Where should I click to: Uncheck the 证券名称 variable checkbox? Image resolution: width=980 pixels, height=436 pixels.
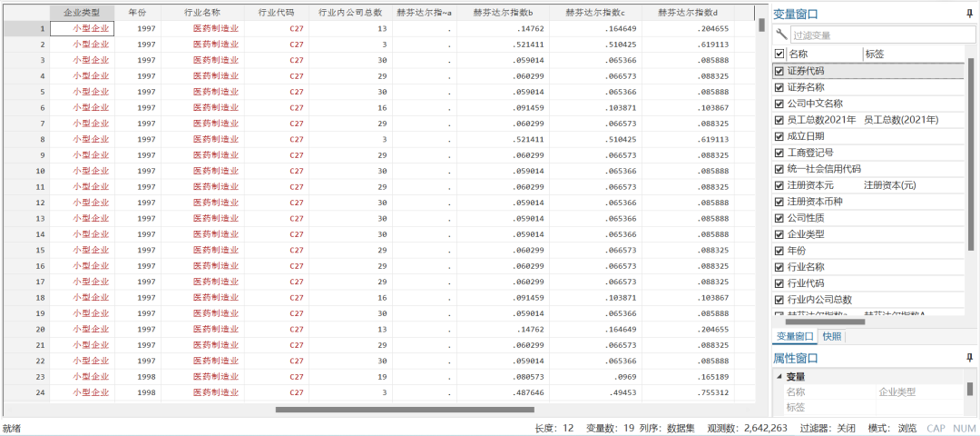click(779, 87)
